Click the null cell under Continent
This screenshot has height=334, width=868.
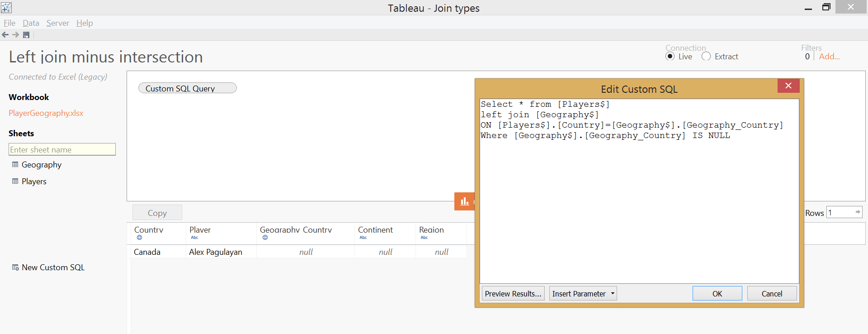click(x=386, y=252)
